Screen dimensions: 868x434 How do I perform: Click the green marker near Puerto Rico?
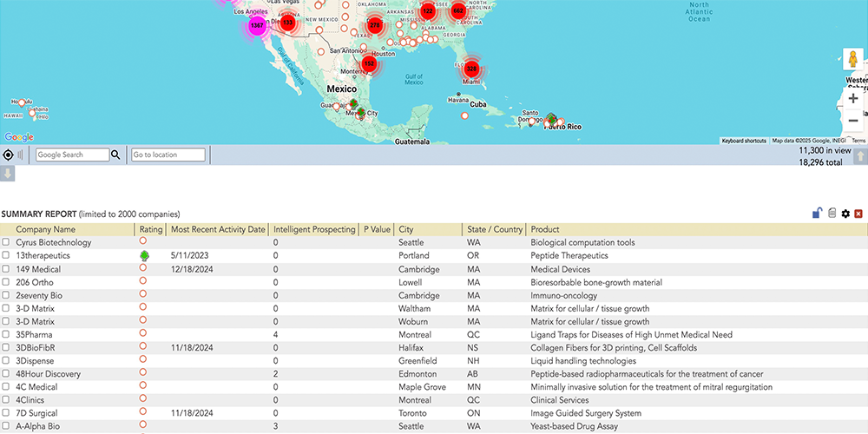[x=551, y=119]
